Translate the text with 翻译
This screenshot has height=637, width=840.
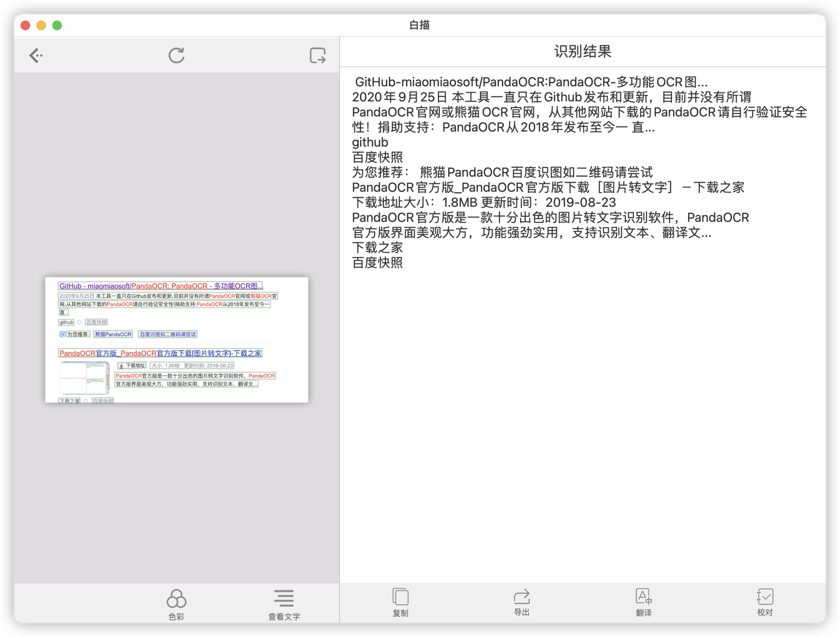click(643, 603)
